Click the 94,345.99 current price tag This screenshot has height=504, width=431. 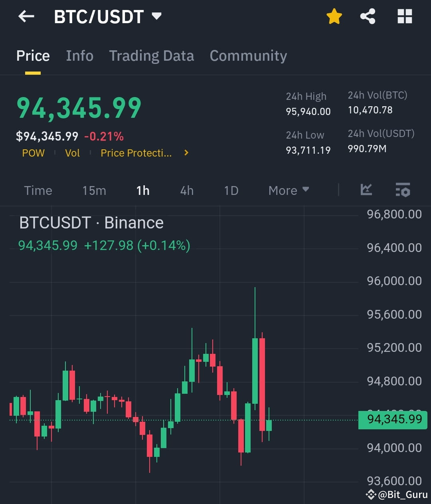click(x=392, y=419)
